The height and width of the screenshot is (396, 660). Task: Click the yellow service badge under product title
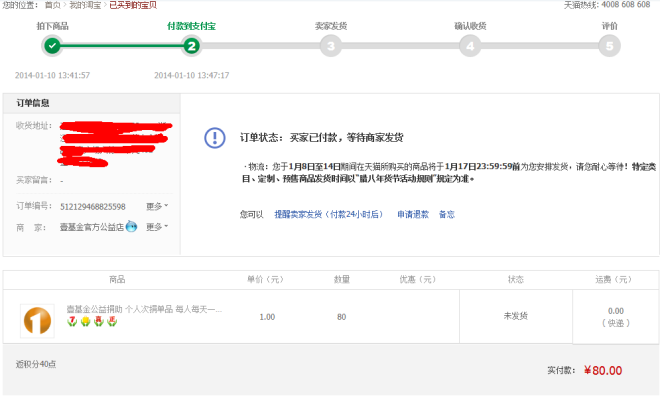85,322
